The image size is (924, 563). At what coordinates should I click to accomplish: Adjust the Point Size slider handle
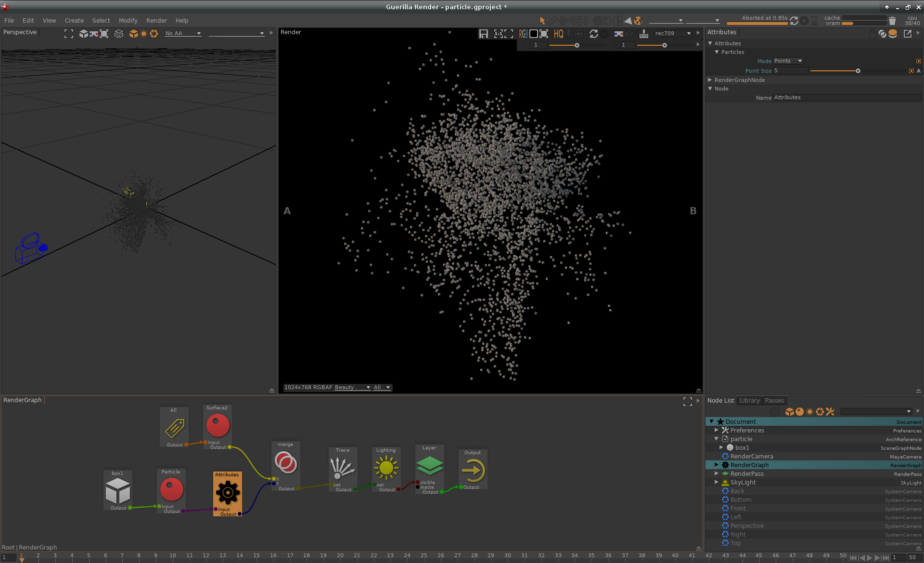[858, 71]
